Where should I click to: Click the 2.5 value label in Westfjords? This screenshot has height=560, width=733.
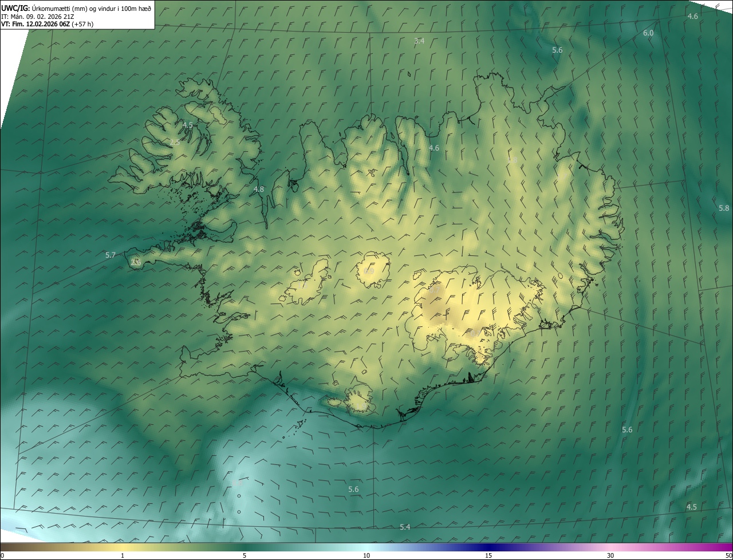pyautogui.click(x=175, y=142)
